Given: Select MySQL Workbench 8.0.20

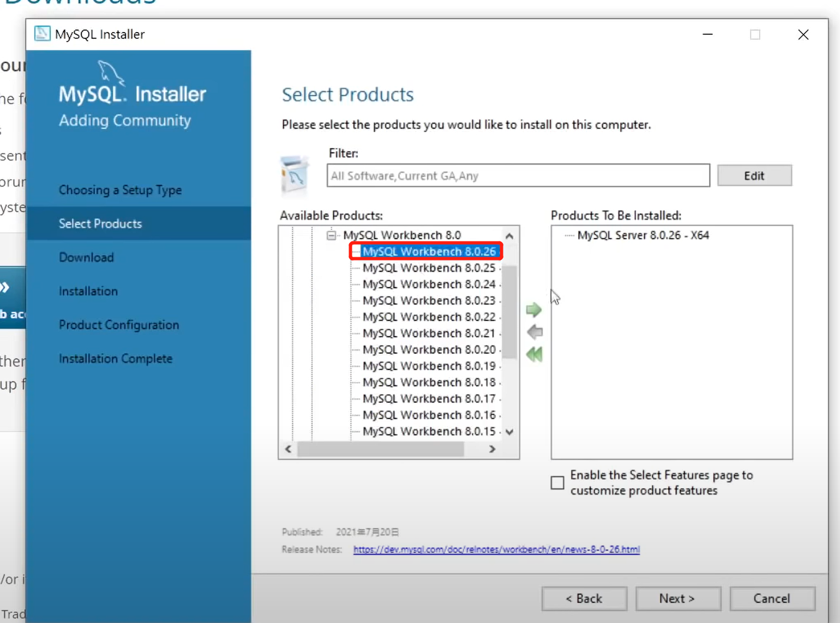Looking at the screenshot, I should [429, 349].
